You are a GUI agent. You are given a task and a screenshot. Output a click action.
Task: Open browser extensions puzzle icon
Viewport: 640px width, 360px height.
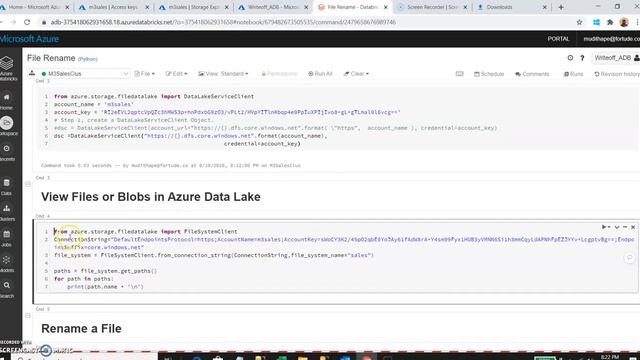(610, 22)
